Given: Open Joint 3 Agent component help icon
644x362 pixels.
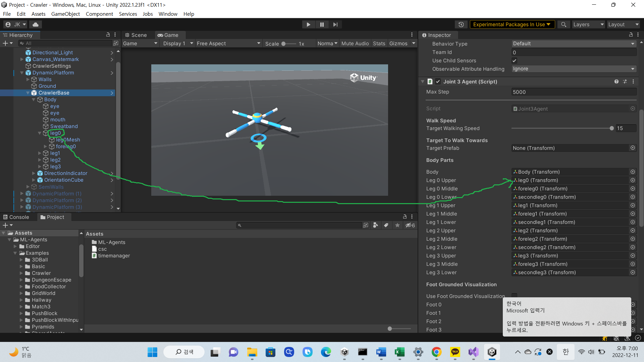Looking at the screenshot, I should point(616,82).
